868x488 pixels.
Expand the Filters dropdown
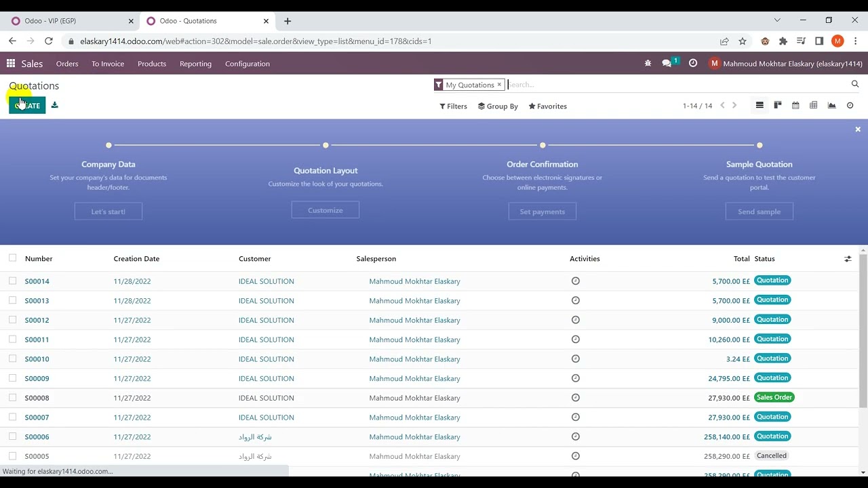pos(453,106)
